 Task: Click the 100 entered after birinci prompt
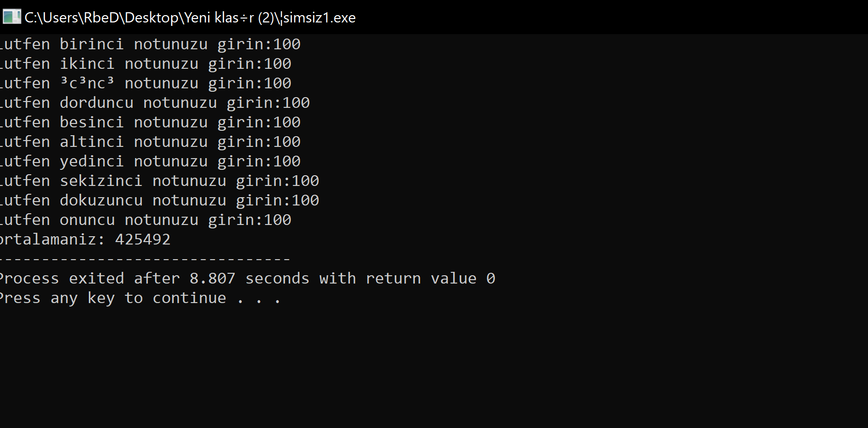click(x=287, y=44)
